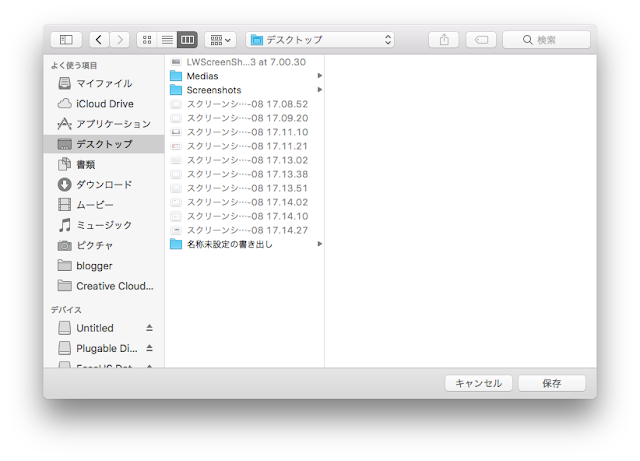Select screenshot file ending 17.09.20
Screen dimensions: 640x461
pyautogui.click(x=245, y=118)
